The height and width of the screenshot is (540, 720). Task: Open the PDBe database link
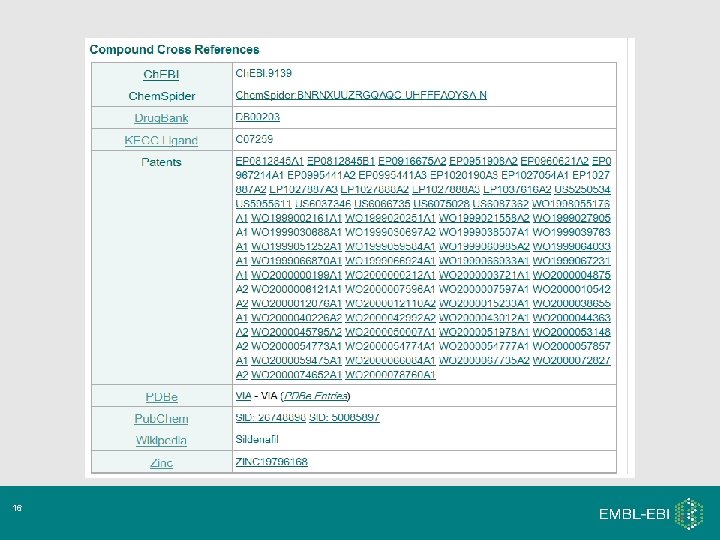click(161, 397)
